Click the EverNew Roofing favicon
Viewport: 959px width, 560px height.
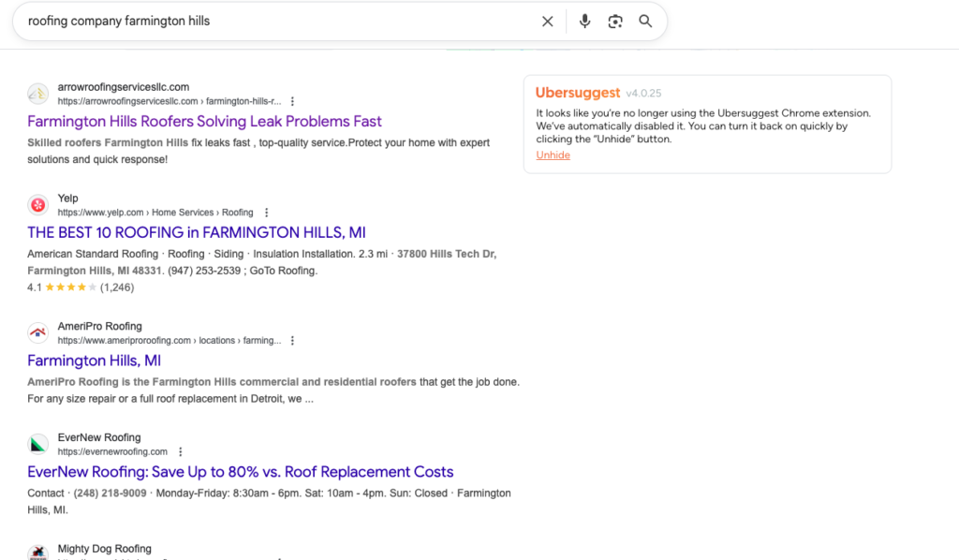(38, 444)
